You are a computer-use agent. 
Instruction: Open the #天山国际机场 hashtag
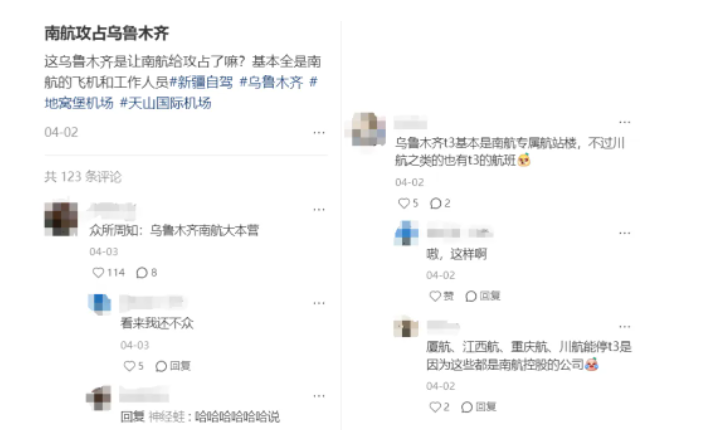[x=165, y=103]
